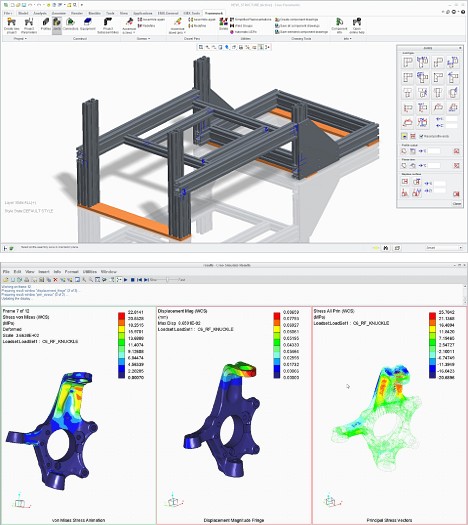Select the highlighted Joints tool

(57, 24)
